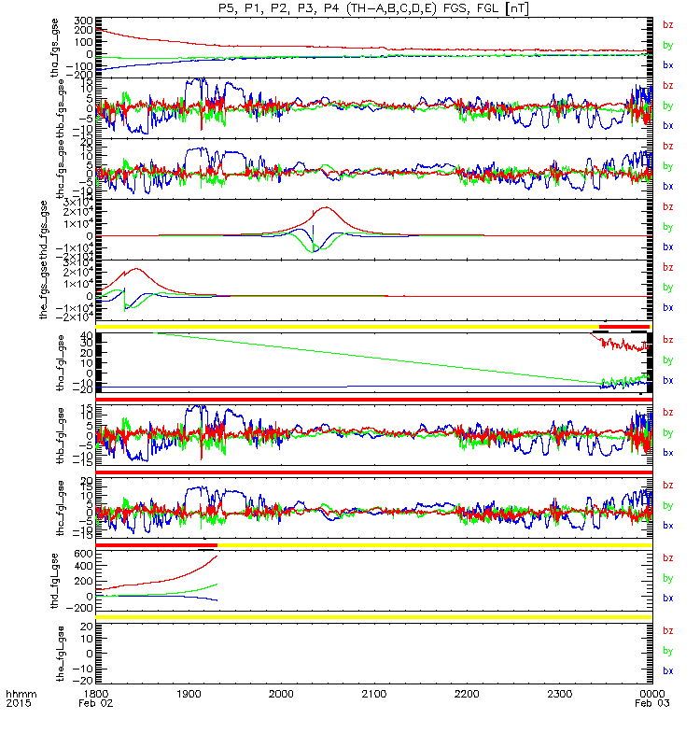Select the bz legend of thd_fgl_gse panel
The image size is (700, 747).
click(x=668, y=557)
